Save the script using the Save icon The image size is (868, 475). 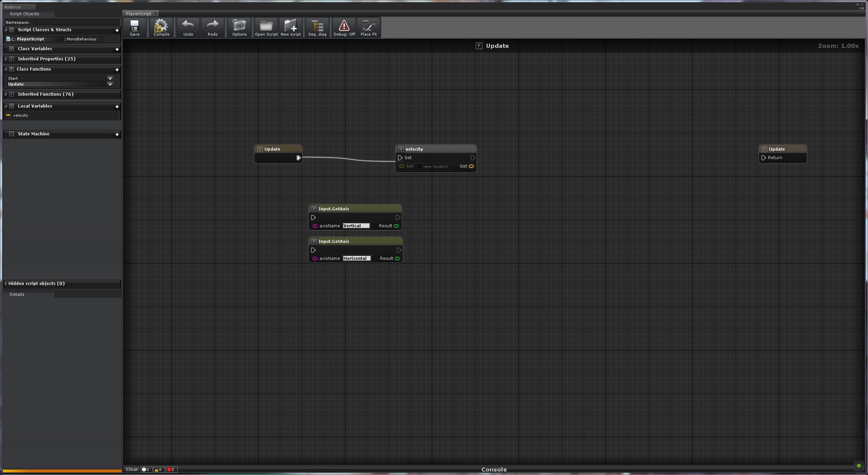tap(135, 27)
